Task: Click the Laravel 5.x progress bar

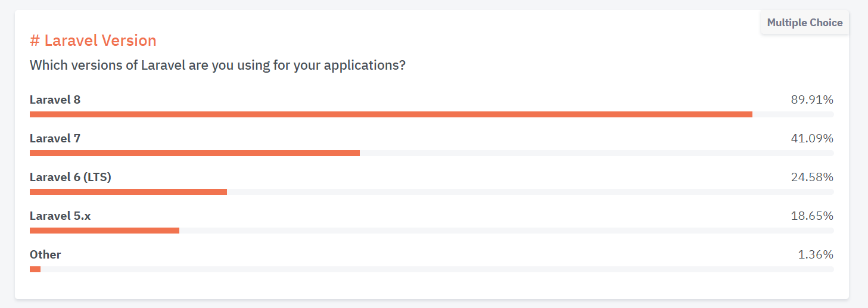Action: pyautogui.click(x=104, y=231)
